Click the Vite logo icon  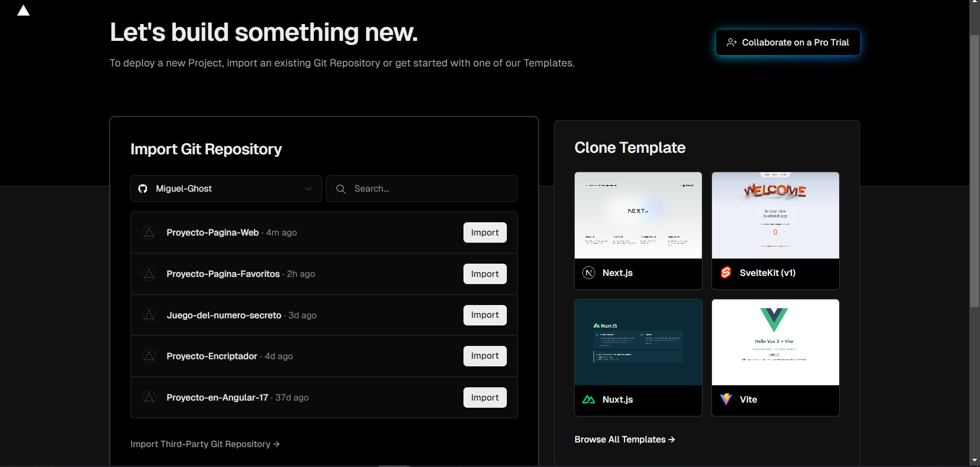726,400
